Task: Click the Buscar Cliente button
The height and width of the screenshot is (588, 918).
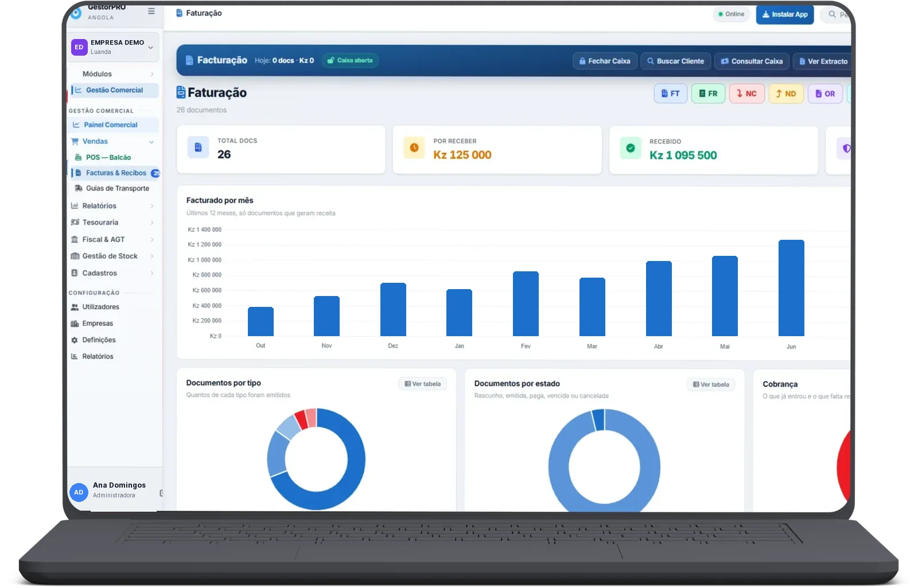Action: click(x=676, y=61)
